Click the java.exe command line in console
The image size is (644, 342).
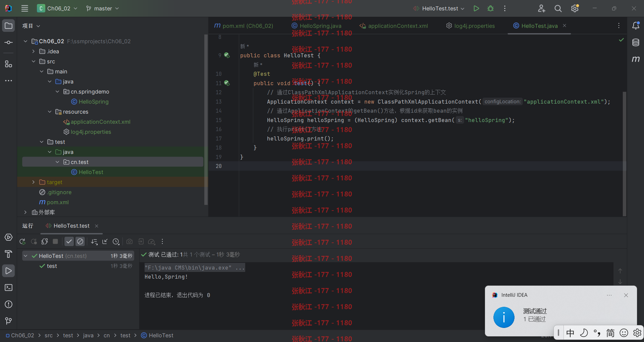195,268
